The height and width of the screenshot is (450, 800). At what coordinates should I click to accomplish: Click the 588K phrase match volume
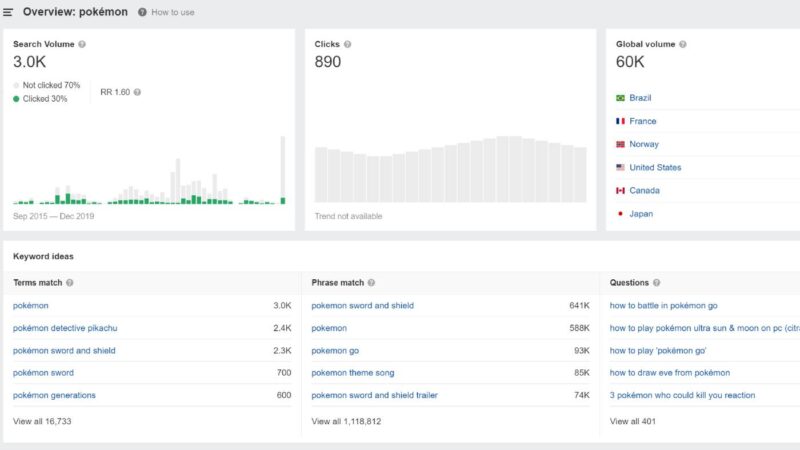[x=579, y=328]
